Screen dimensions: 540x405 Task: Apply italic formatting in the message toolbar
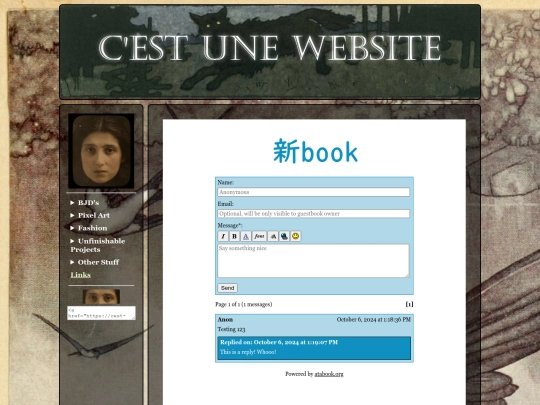pyautogui.click(x=223, y=236)
